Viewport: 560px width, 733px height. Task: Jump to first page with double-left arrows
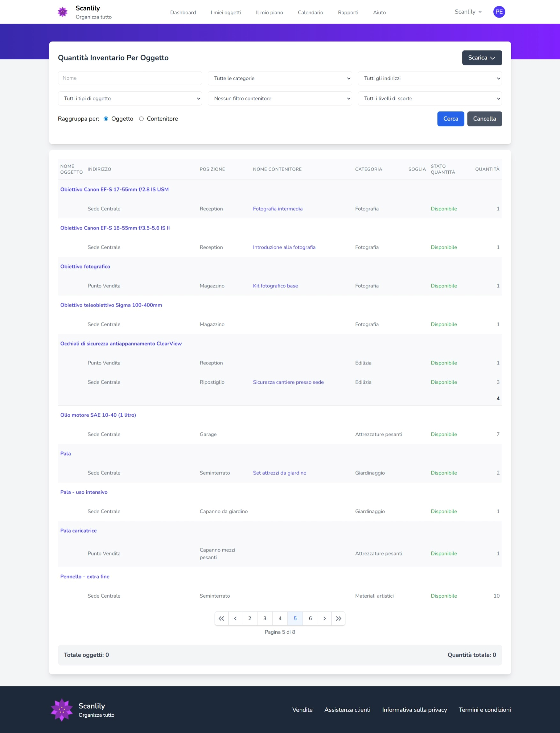[x=221, y=618]
